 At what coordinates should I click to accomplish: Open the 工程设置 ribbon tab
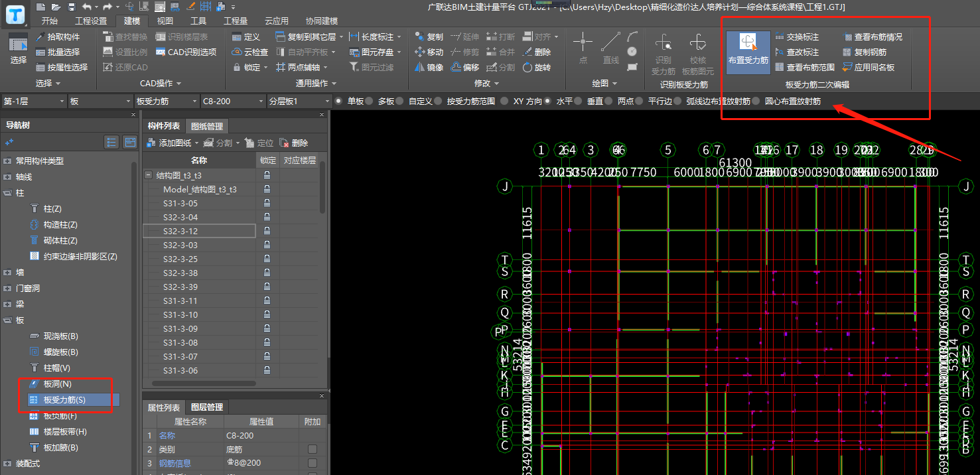coord(91,21)
